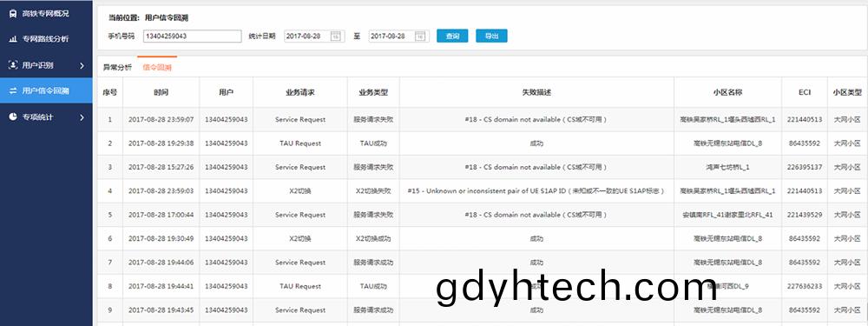Open 高铁专网概况 in the sidebar

[46, 13]
